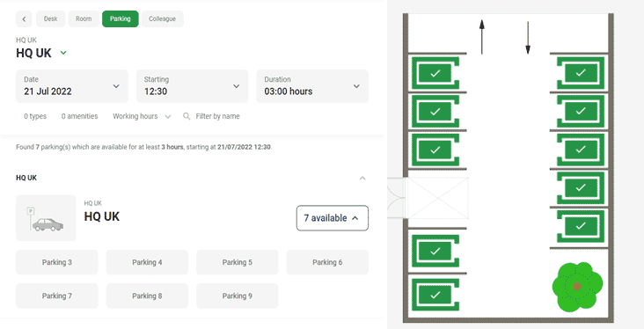Select the bottom-left parking spot on the map
Viewport: 644px width, 329px height.
[x=435, y=295]
